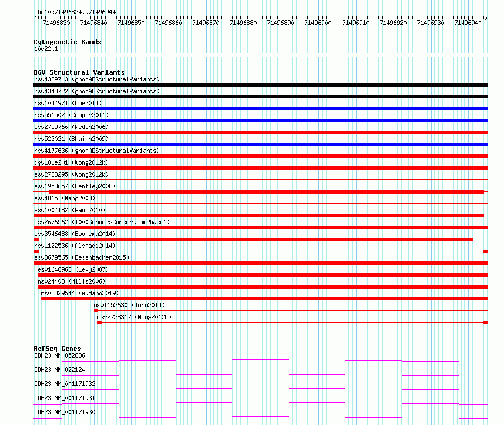The image size is (504, 425).
Task: Open variant esv3546488 (Boomsma2014)
Action: [x=75, y=234]
